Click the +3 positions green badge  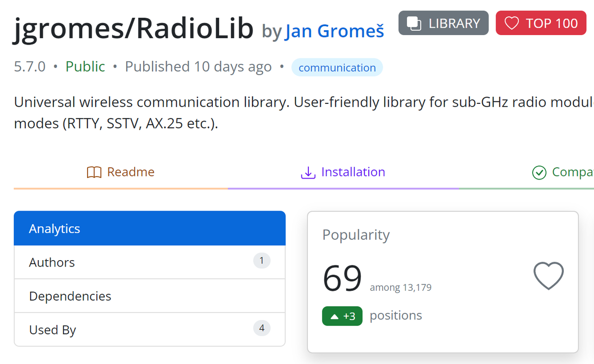coord(342,316)
